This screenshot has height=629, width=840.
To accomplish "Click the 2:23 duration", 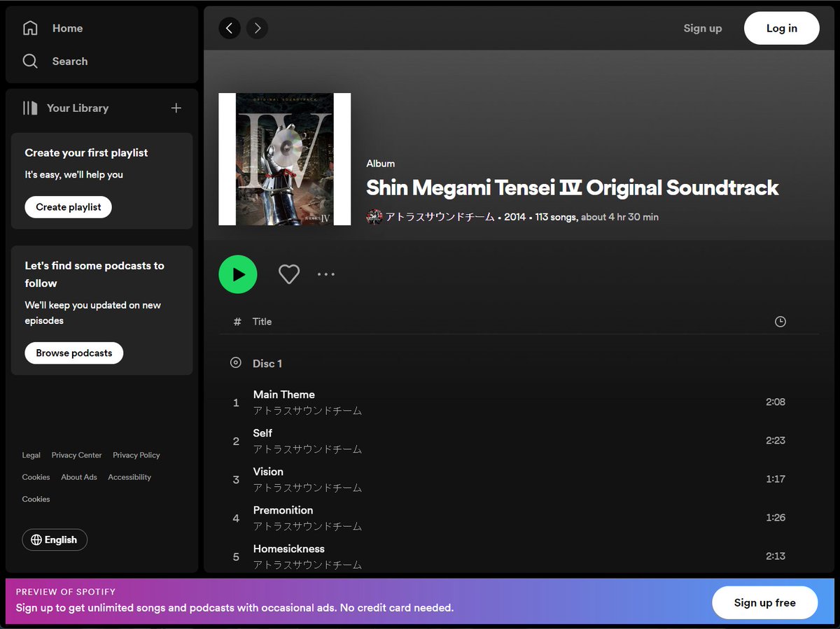I will (776, 440).
